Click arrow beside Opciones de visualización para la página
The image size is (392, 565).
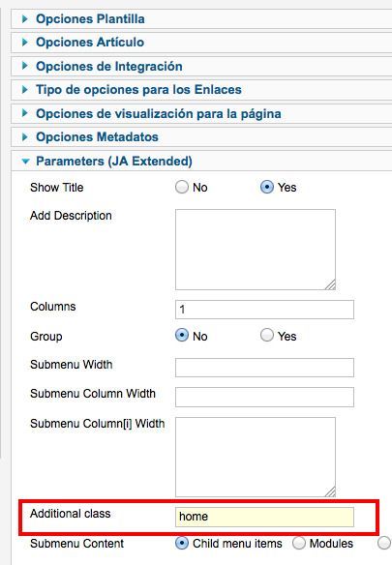pos(25,113)
